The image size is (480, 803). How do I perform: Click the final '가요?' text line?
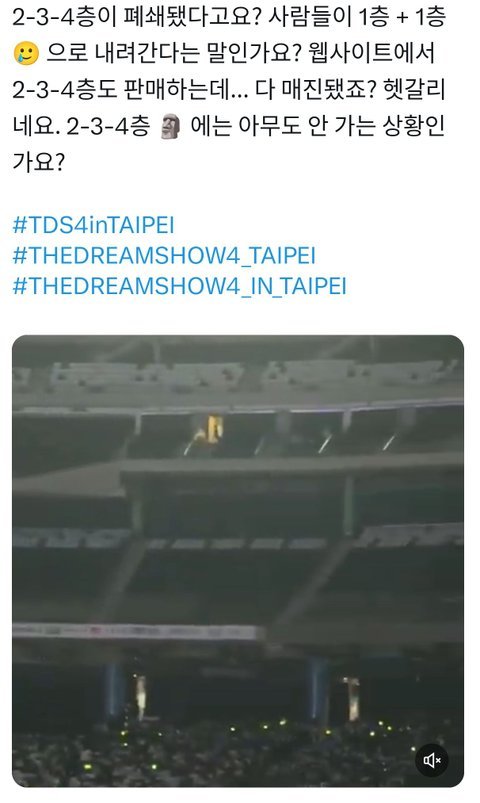click(x=39, y=162)
